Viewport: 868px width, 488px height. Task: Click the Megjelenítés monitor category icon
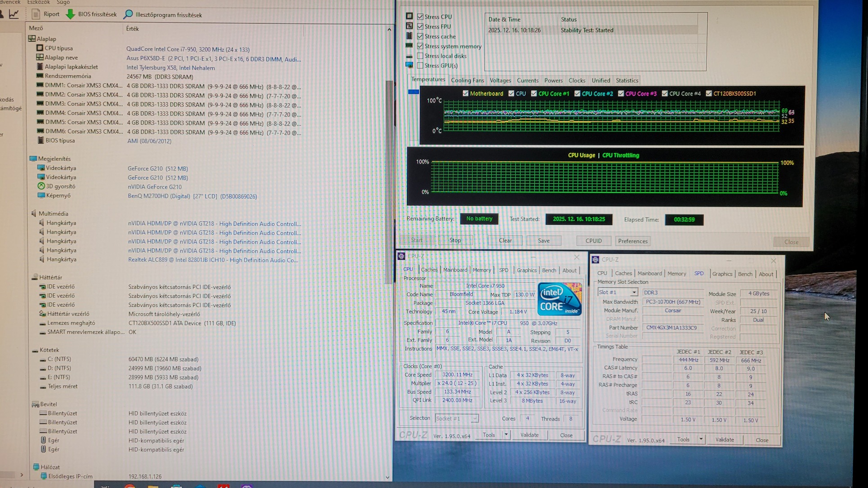tap(33, 159)
